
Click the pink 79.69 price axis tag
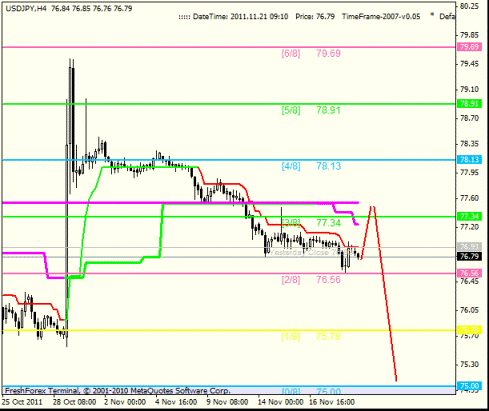[469, 47]
